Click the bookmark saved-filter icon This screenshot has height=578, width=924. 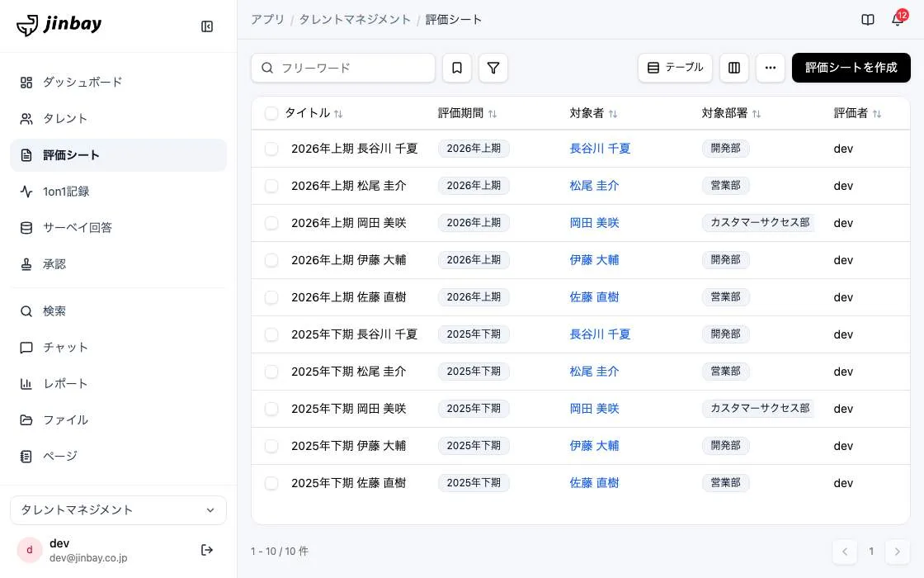coord(457,68)
